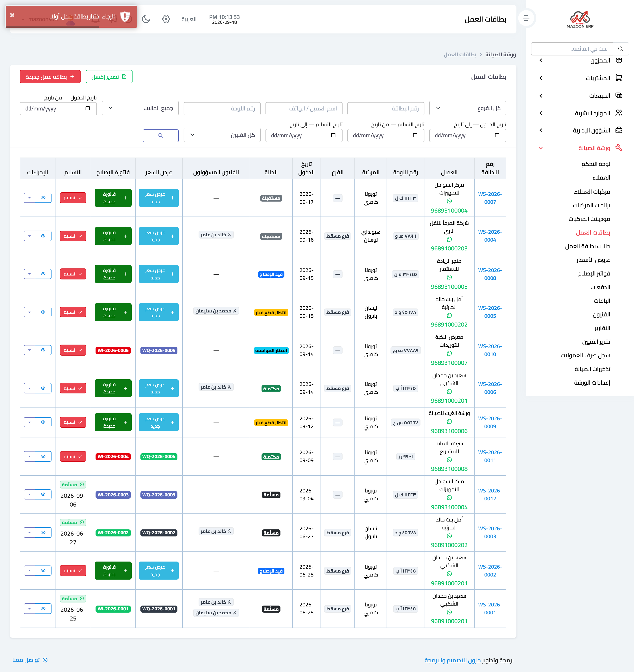634x672 pixels.
Task: Click the المخزون inventory box icon
Action: (x=619, y=61)
